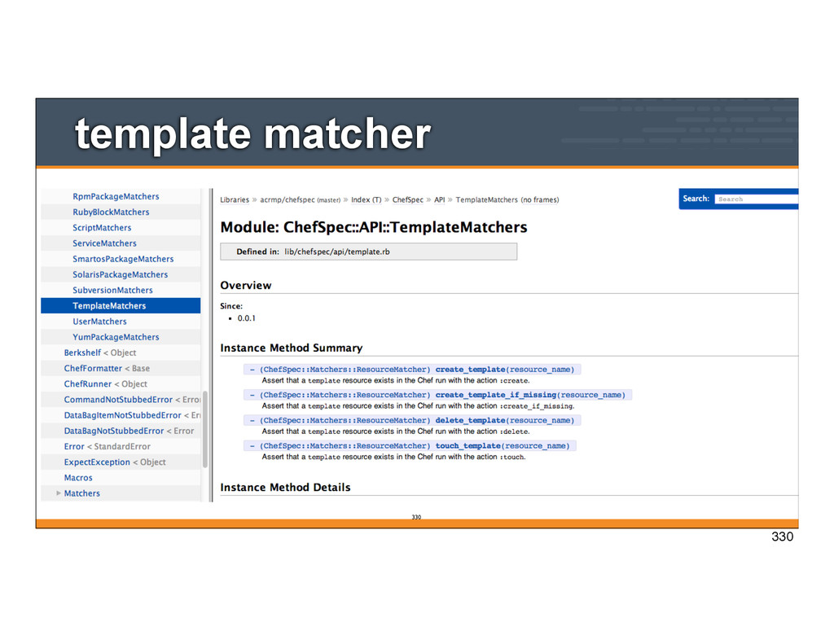Screen dimensions: 834x644
Task: Open the API breadcrumb link
Action: [x=439, y=199]
